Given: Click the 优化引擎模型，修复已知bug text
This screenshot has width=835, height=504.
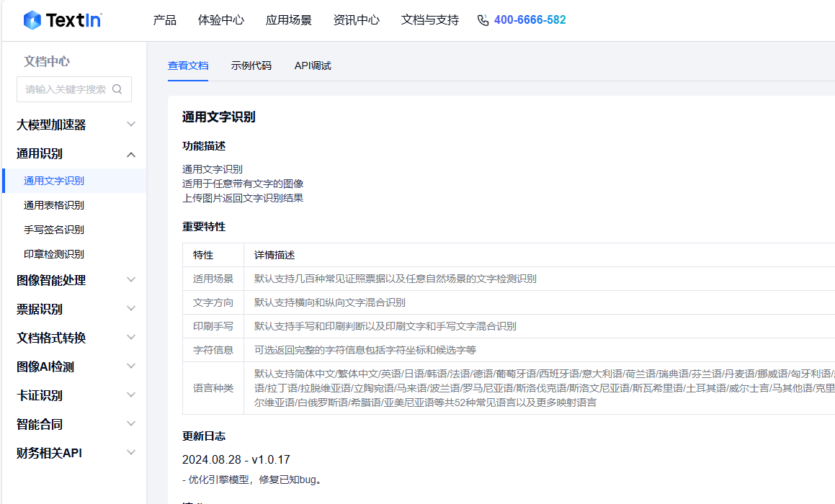Looking at the screenshot, I should point(253,480).
